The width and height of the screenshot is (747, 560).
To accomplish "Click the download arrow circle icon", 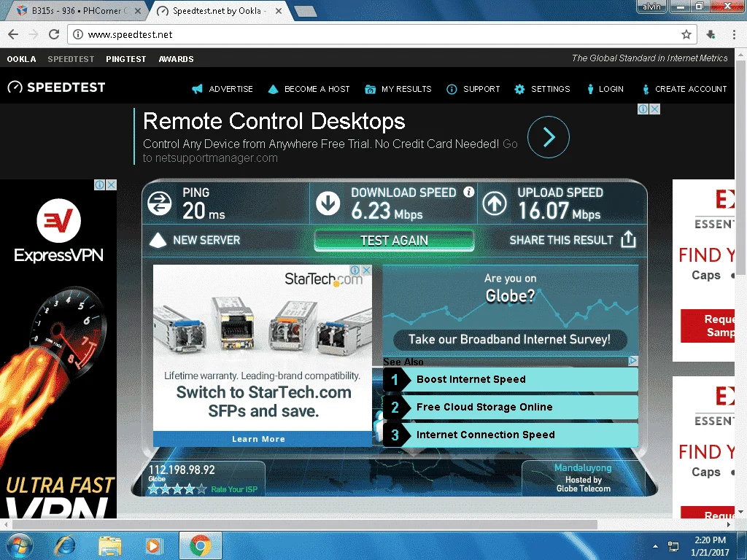I will tap(328, 203).
